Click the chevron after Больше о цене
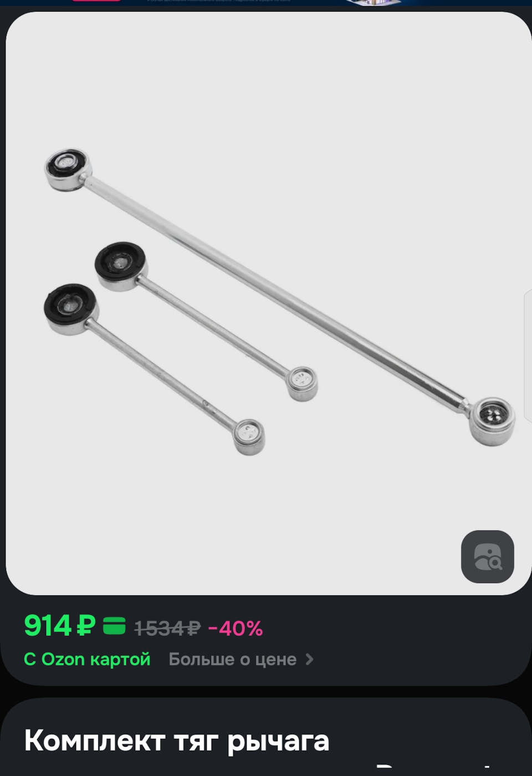 click(x=310, y=659)
